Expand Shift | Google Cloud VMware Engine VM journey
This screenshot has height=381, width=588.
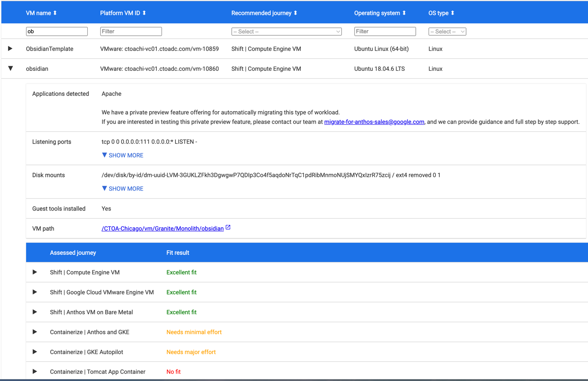(x=35, y=292)
